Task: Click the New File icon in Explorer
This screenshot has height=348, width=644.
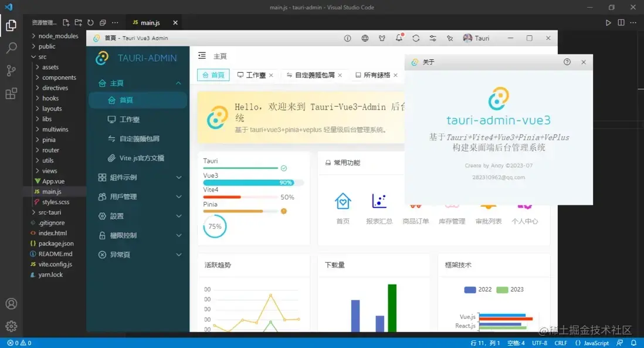Action: pyautogui.click(x=66, y=23)
